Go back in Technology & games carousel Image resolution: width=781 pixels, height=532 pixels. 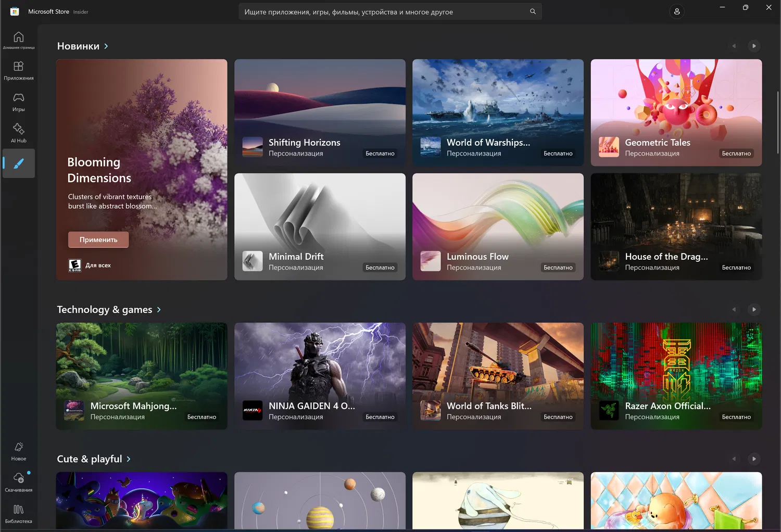(734, 310)
